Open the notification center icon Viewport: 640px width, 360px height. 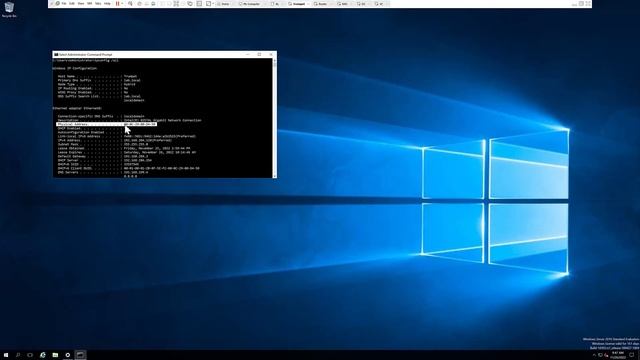(631, 355)
